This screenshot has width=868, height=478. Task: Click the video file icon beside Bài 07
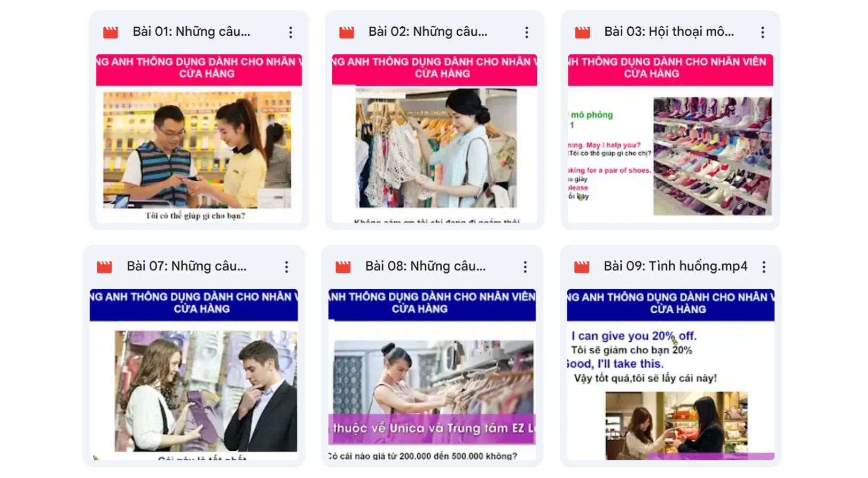click(105, 267)
